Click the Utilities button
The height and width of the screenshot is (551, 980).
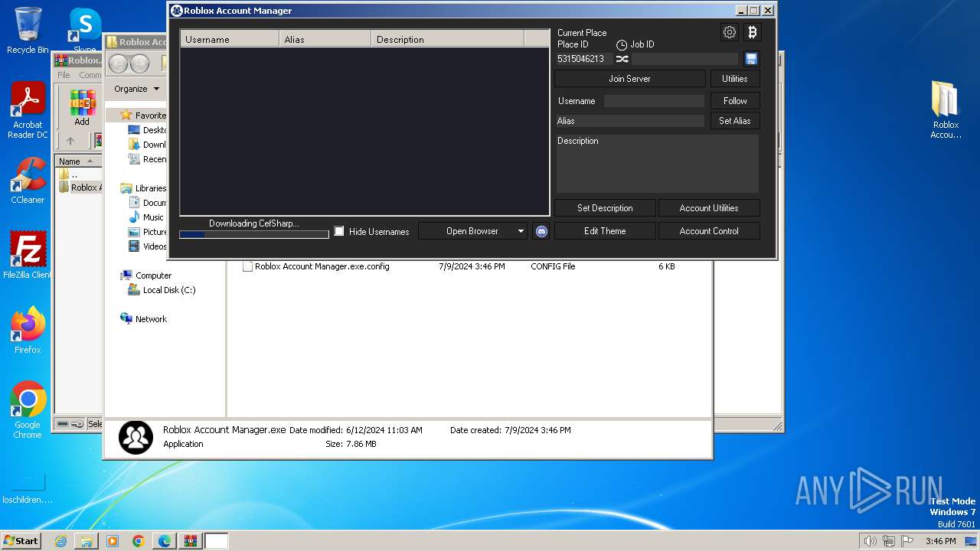[734, 79]
